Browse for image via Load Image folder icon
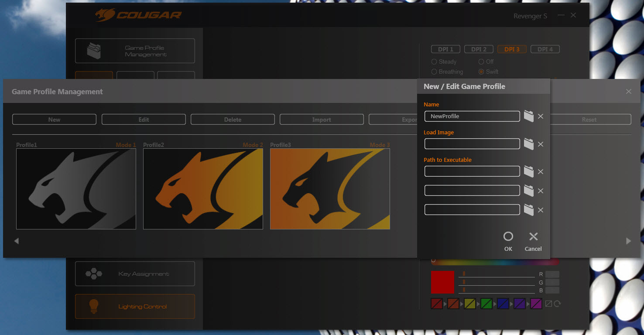The height and width of the screenshot is (335, 644). 529,144
